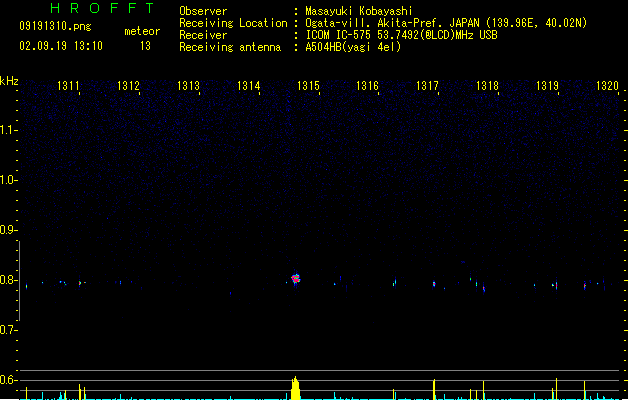The image size is (629, 400).
Task: Click the meteor count label
Action: coord(142,31)
